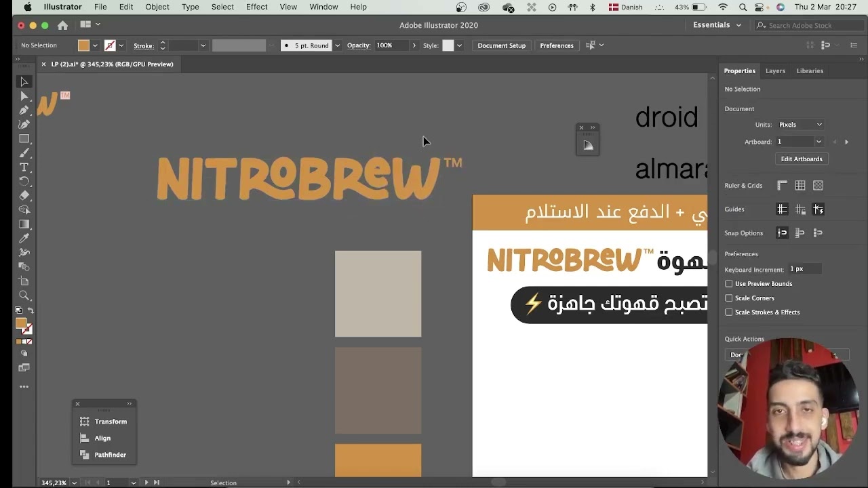Select the Rotate tool
Viewport: 868px width, 488px height.
coord(24,182)
